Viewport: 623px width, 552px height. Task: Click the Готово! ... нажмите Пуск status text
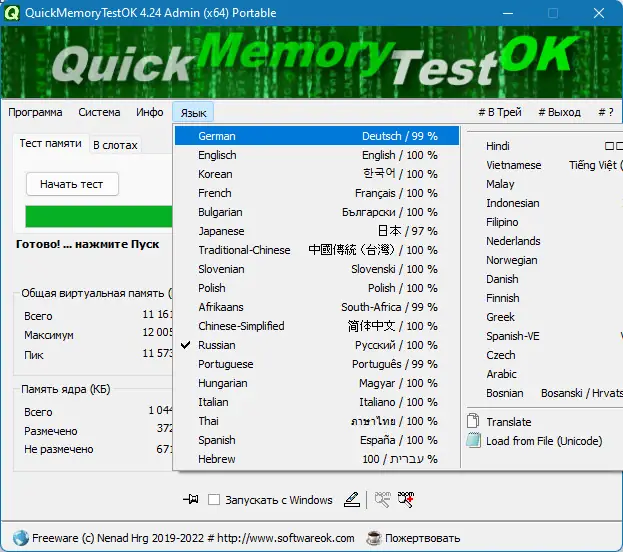click(87, 244)
